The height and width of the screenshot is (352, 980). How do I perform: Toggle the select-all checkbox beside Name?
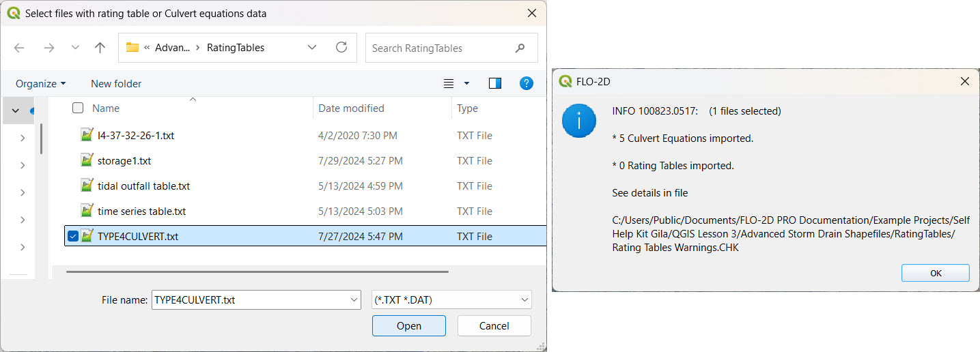(x=78, y=108)
